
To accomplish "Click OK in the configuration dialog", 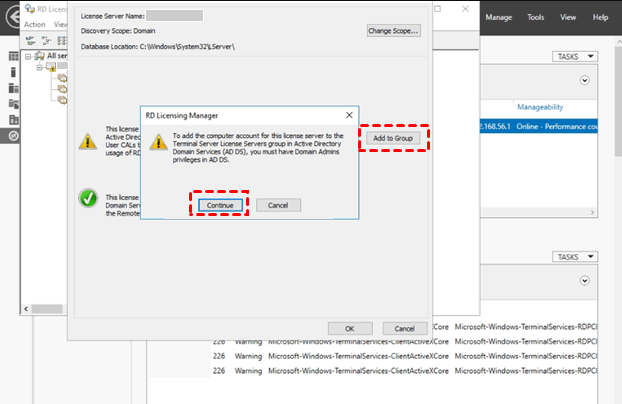I will [x=349, y=329].
